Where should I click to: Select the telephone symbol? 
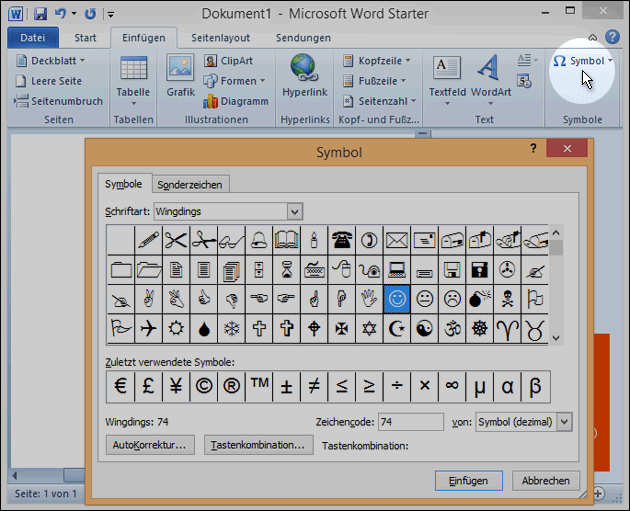tap(342, 240)
